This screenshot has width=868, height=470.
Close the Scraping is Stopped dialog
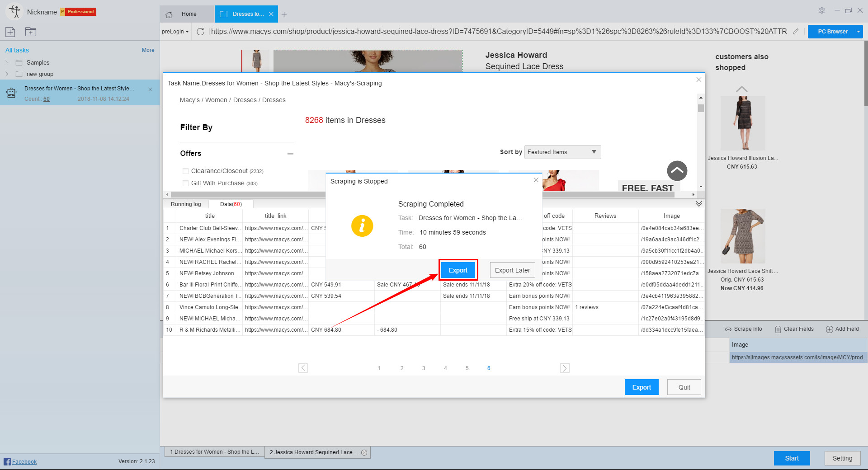(x=536, y=180)
